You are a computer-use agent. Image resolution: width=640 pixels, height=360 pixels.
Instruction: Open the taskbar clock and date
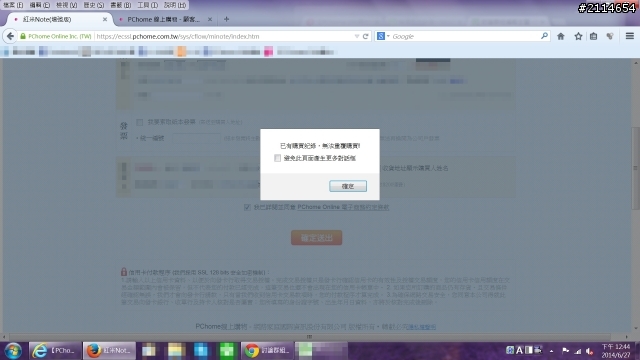616,351
